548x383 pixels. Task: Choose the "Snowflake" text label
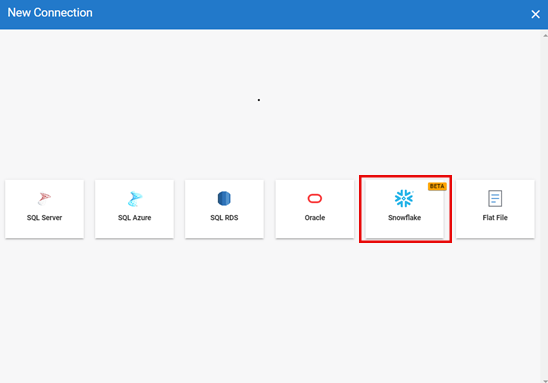[404, 218]
